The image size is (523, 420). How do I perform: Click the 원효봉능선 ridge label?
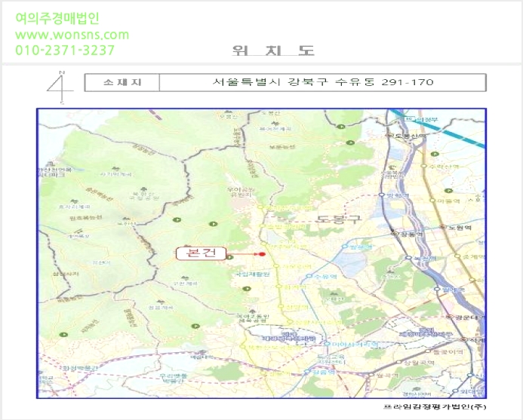tap(85, 218)
